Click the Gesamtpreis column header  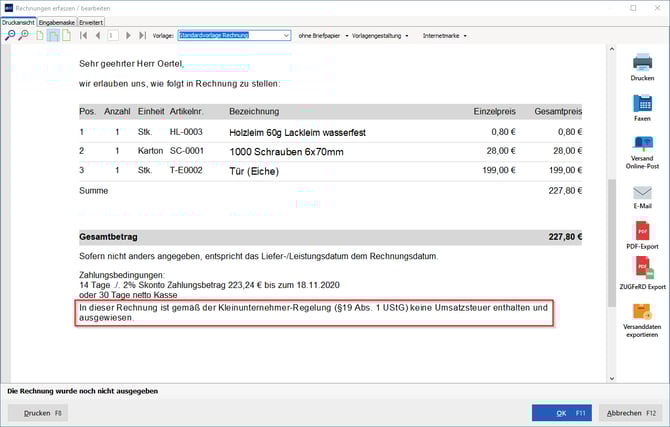coord(558,112)
